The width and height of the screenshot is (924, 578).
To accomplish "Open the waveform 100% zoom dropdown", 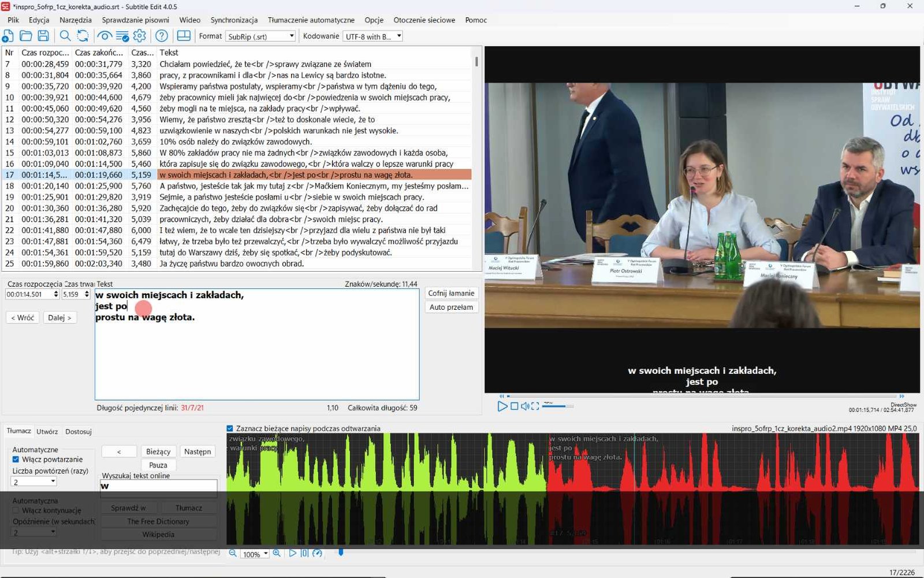I will point(255,554).
